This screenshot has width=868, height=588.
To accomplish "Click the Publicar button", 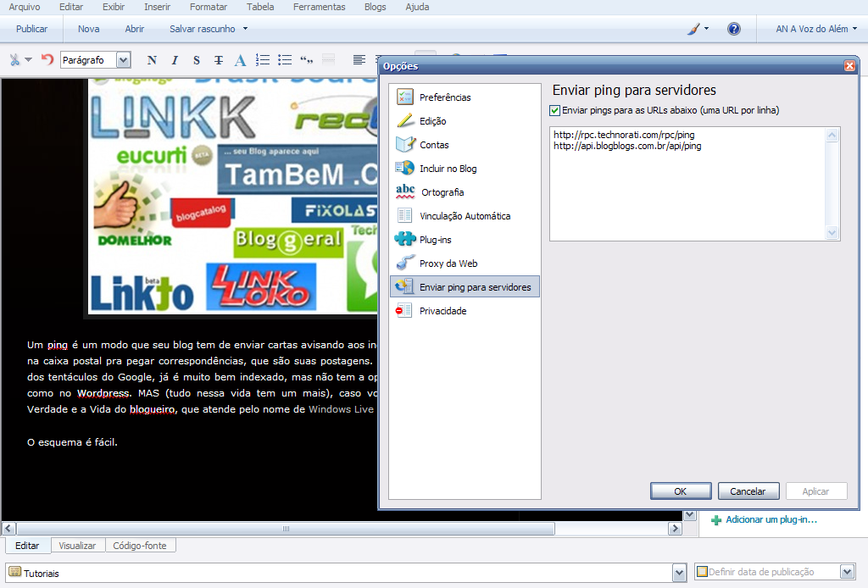I will pyautogui.click(x=31, y=29).
